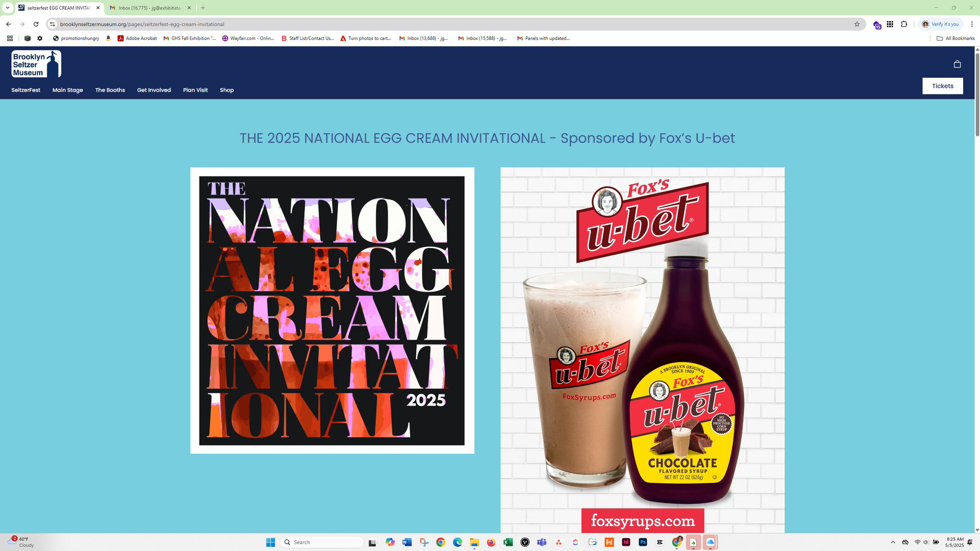Viewport: 980px width, 551px height.
Task: Open the All Bookmarks folder
Action: point(955,38)
